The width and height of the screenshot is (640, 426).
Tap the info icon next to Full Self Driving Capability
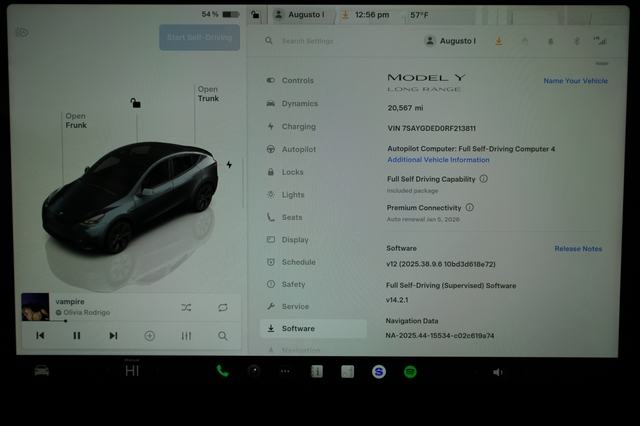484,179
